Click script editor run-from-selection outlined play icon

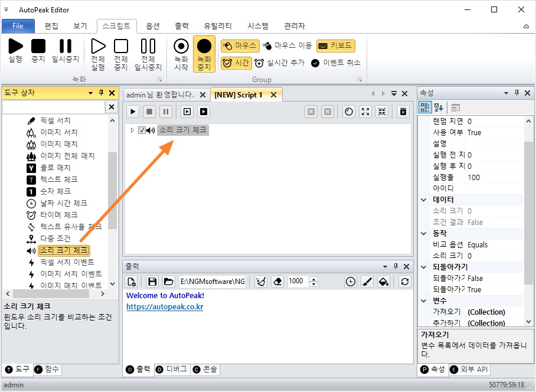click(x=187, y=112)
